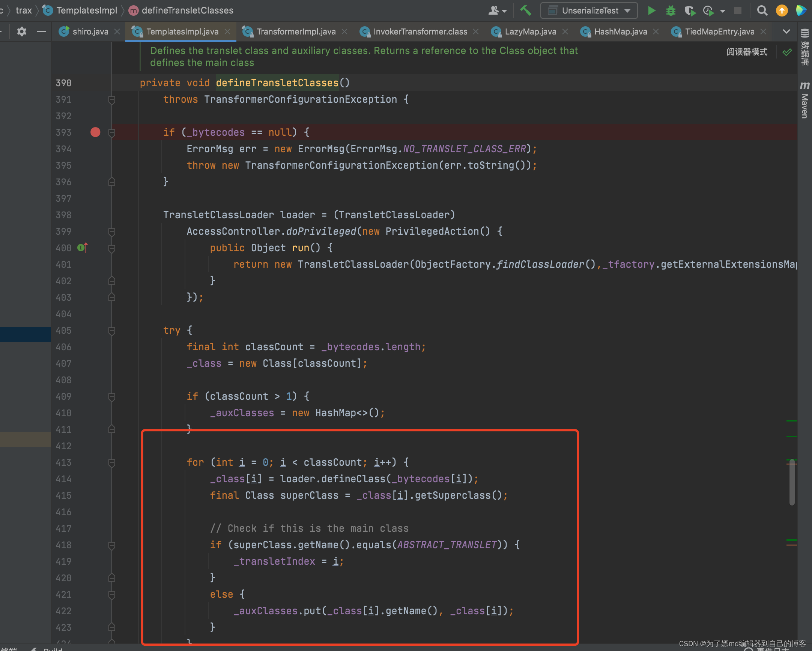Viewport: 812px width, 651px height.
Task: Click the override marker on line 400
Action: pos(83,247)
